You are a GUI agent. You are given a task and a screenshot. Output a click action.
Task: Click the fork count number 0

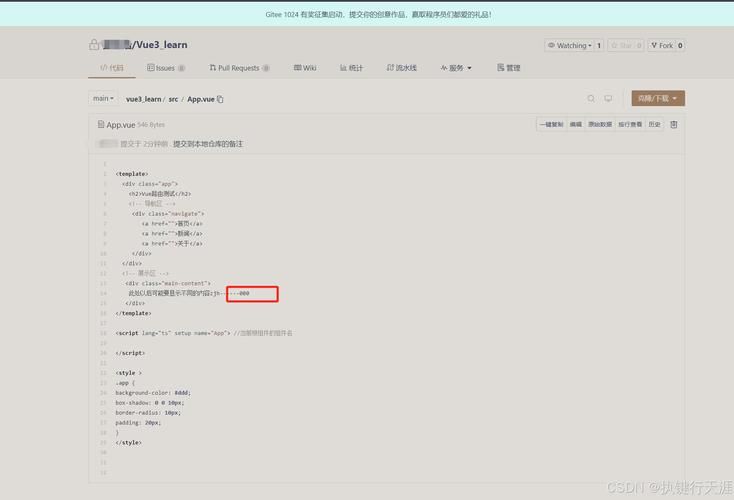(680, 45)
